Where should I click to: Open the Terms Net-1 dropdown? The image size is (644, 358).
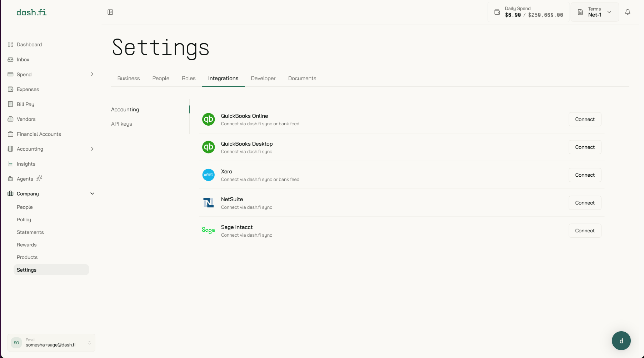tap(595, 12)
